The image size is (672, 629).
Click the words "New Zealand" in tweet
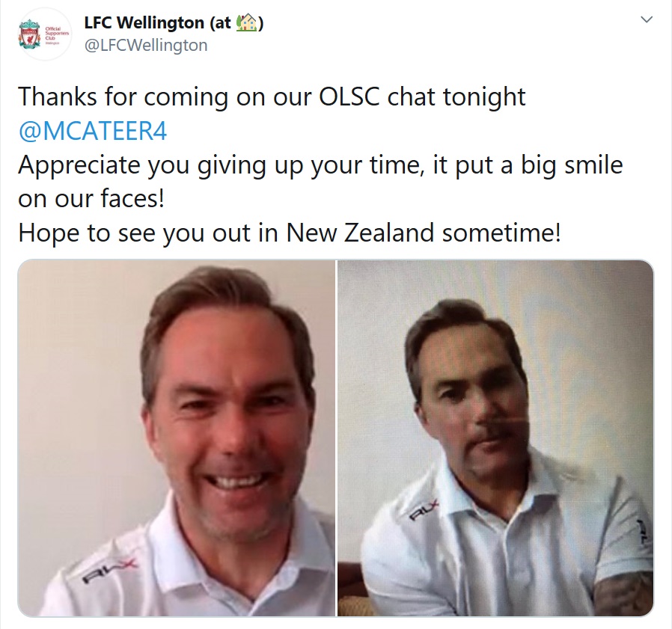click(360, 233)
